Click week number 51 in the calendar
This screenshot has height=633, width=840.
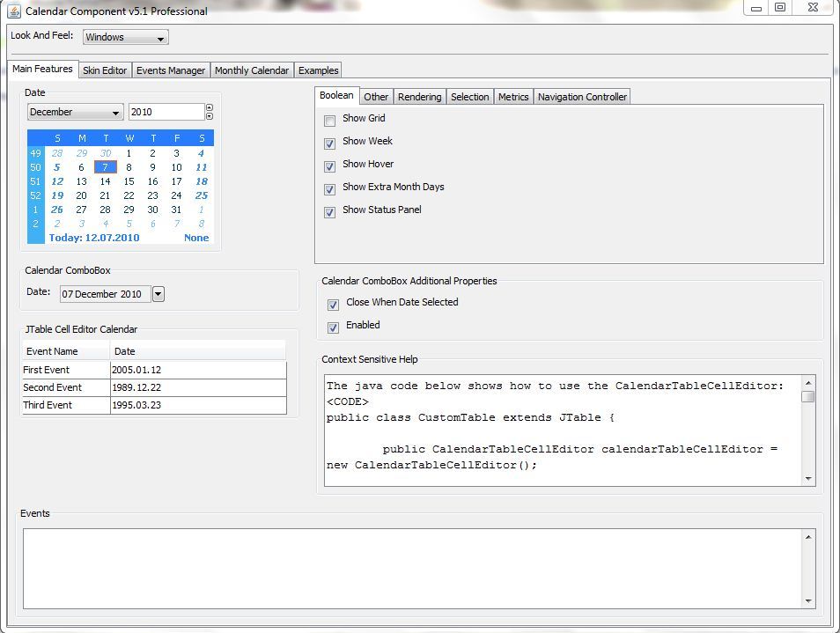pos(35,181)
